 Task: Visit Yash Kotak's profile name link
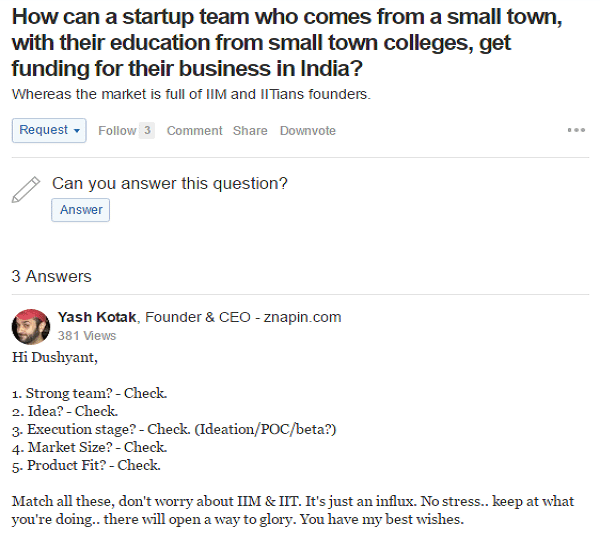(98, 317)
